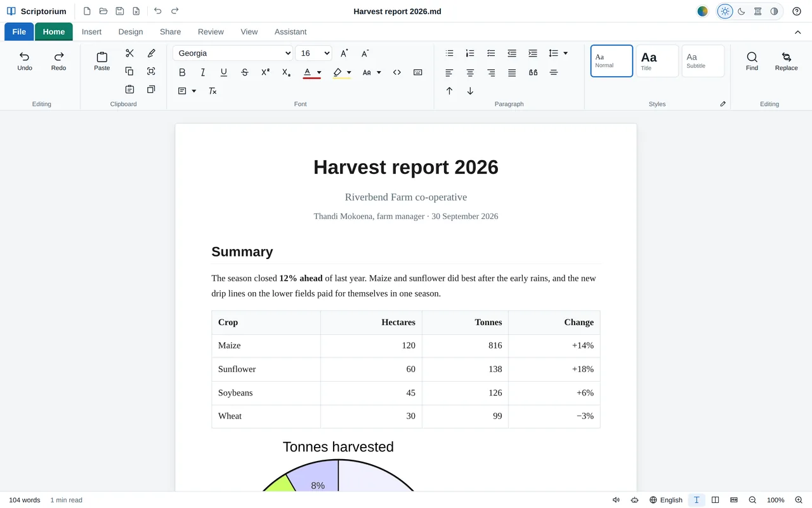
Task: Apply the Title style
Action: click(657, 61)
